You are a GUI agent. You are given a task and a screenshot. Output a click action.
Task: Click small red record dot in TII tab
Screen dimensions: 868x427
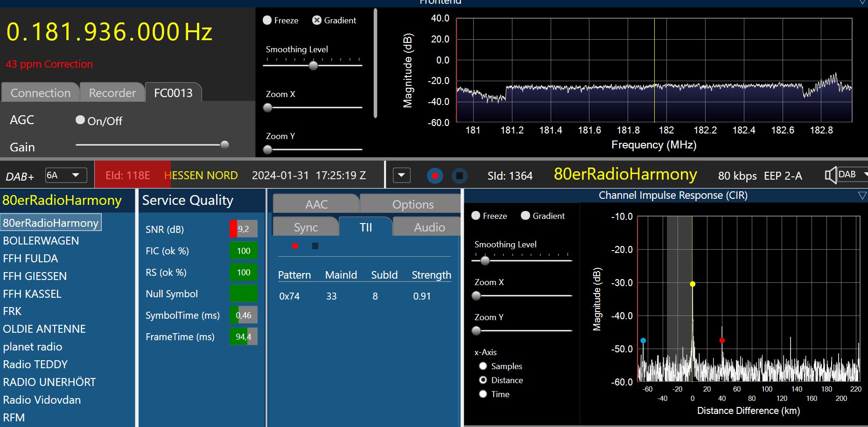pyautogui.click(x=295, y=246)
